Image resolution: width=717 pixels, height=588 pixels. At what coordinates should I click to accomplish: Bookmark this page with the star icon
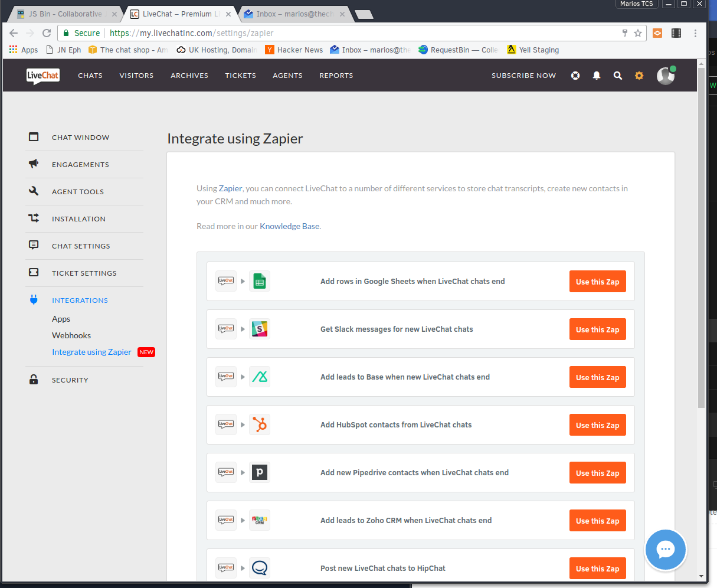pos(638,33)
